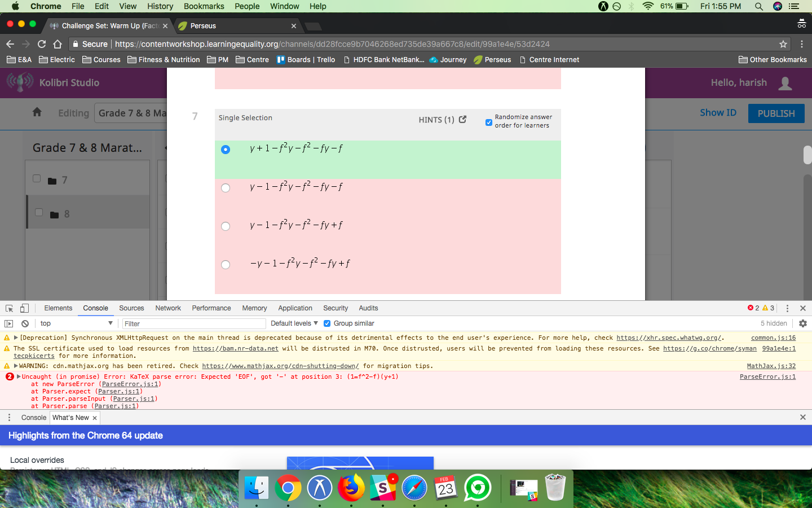Open the user profile icon next to Hello, harish
Screen dimensions: 812x508
[x=784, y=82]
